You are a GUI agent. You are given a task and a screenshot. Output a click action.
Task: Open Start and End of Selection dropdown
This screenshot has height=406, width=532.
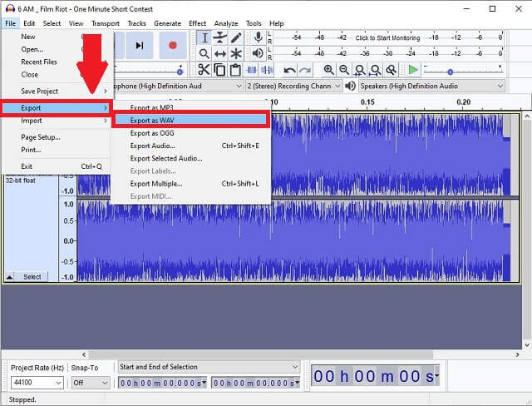click(x=209, y=367)
